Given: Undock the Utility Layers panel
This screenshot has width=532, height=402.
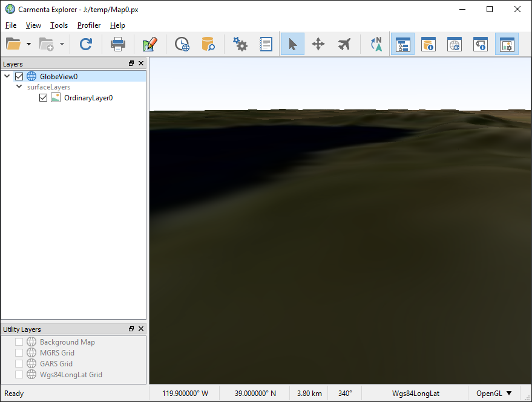Looking at the screenshot, I should [x=131, y=329].
